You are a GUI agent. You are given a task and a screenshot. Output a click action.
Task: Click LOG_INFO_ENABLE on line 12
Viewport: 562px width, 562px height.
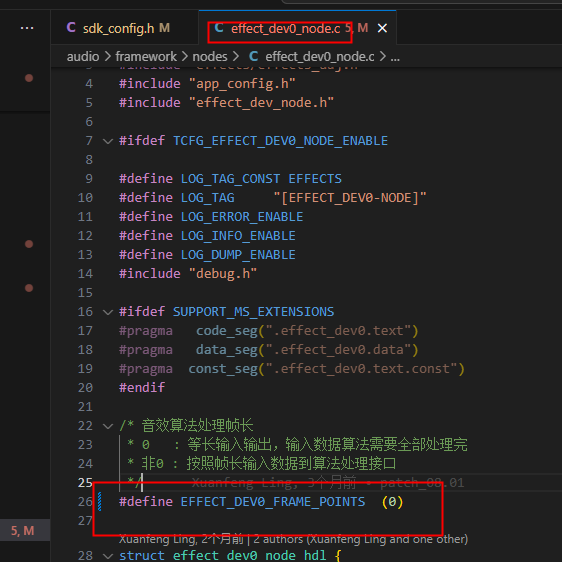coord(238,236)
